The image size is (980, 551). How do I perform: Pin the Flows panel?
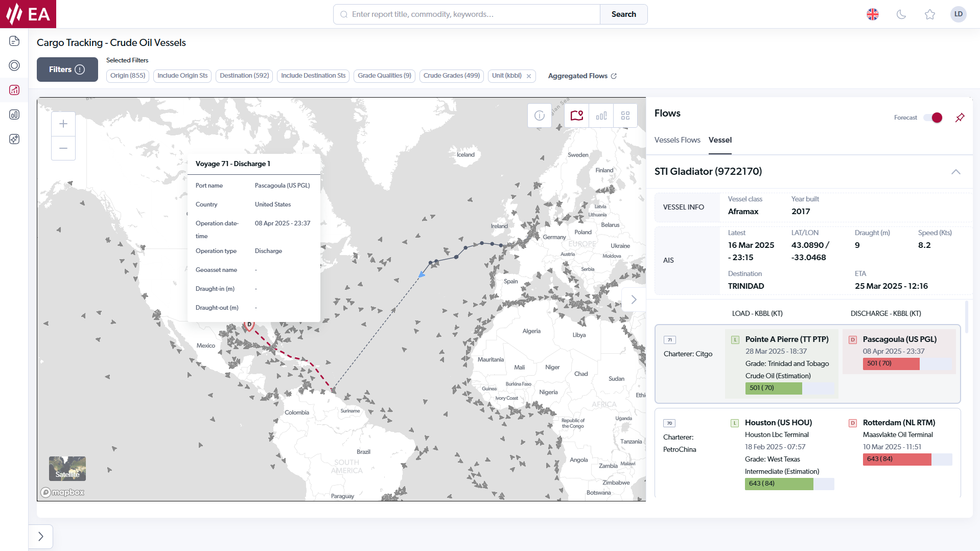[960, 118]
